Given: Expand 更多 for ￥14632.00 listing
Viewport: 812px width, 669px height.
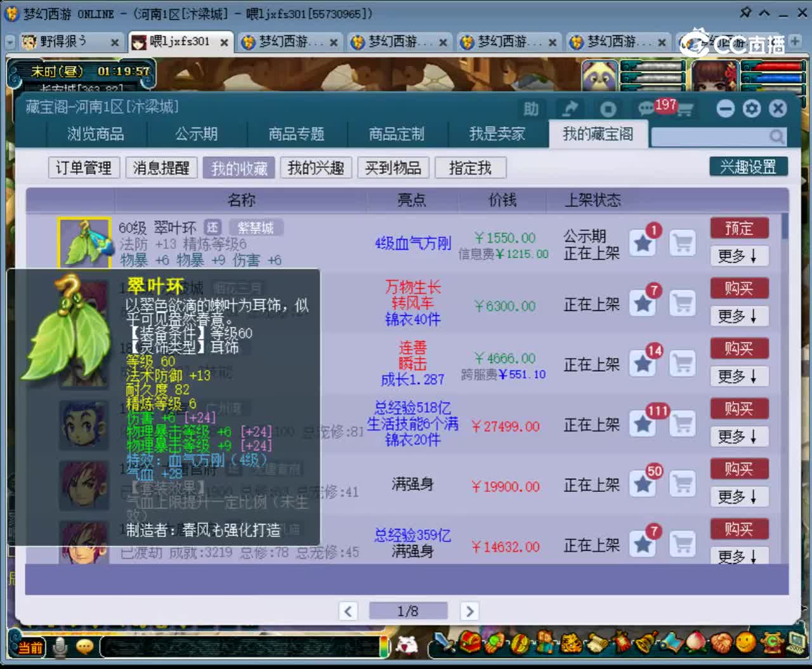Looking at the screenshot, I should (739, 556).
